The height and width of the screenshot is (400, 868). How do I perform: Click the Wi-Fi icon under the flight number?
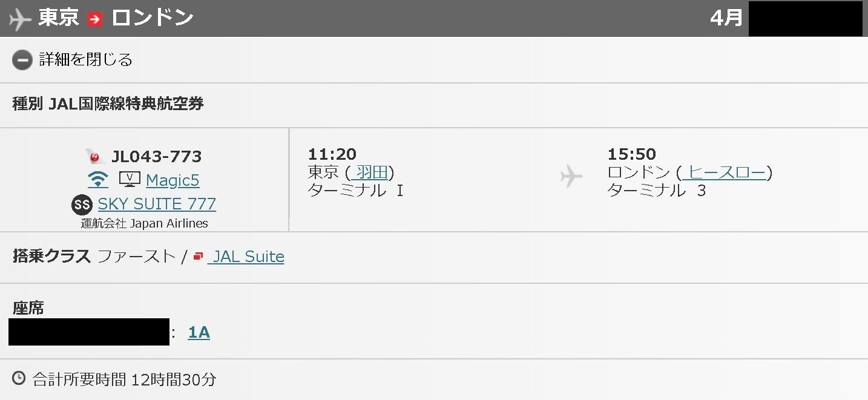(98, 180)
